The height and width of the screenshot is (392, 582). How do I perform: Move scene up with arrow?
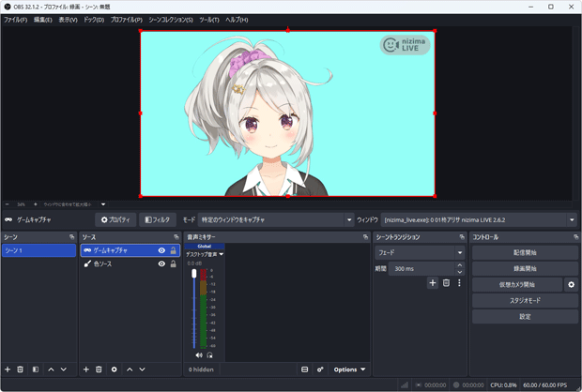pyautogui.click(x=51, y=369)
